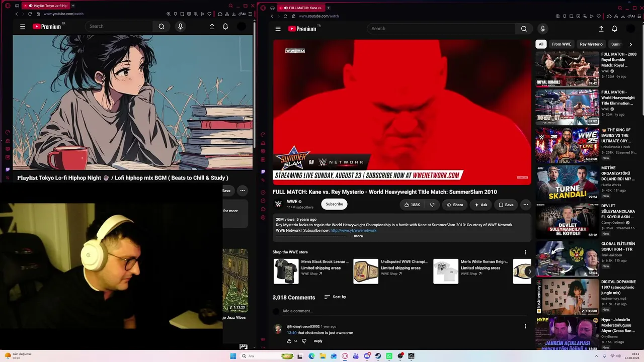Open the upload/create icon in the Lo-fi window
The image size is (644, 362).
(212, 26)
